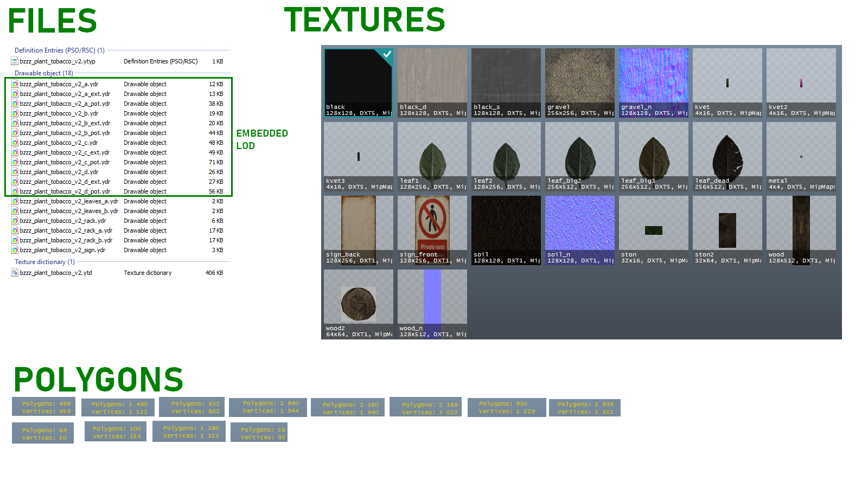868x488 pixels.
Task: Select the bzzz_plant_tobacco_v2_sign.ydr file icon
Action: point(15,250)
